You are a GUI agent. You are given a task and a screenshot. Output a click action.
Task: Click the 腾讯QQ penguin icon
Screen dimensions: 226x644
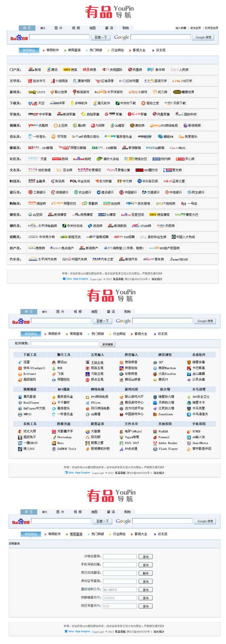[x=54, y=362]
